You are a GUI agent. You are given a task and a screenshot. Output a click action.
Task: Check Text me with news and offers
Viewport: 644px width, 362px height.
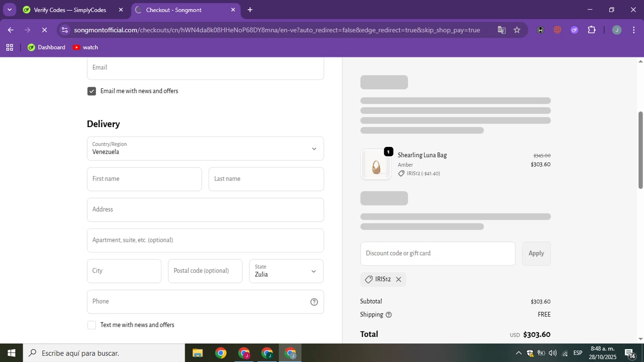pos(91,325)
